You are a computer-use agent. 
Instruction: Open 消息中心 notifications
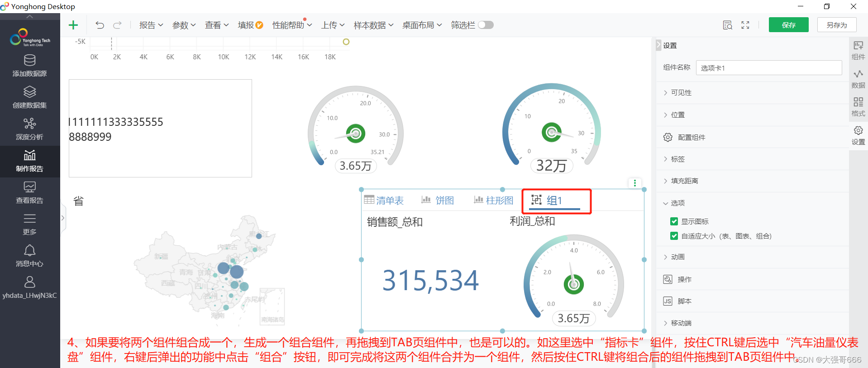pos(30,256)
